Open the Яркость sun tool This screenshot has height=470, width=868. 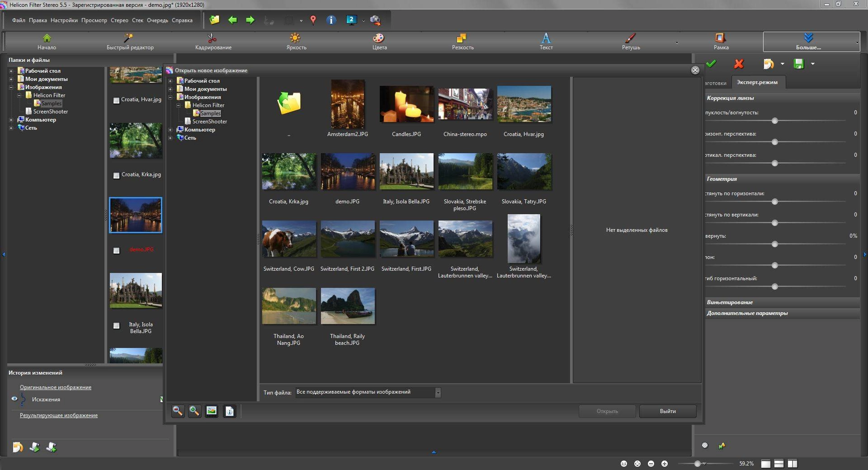click(296, 42)
